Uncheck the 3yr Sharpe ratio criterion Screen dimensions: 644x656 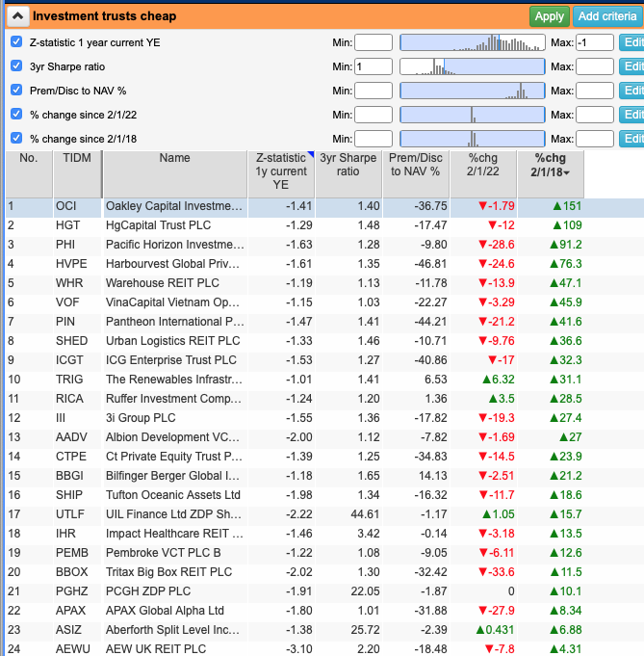pyautogui.click(x=16, y=66)
